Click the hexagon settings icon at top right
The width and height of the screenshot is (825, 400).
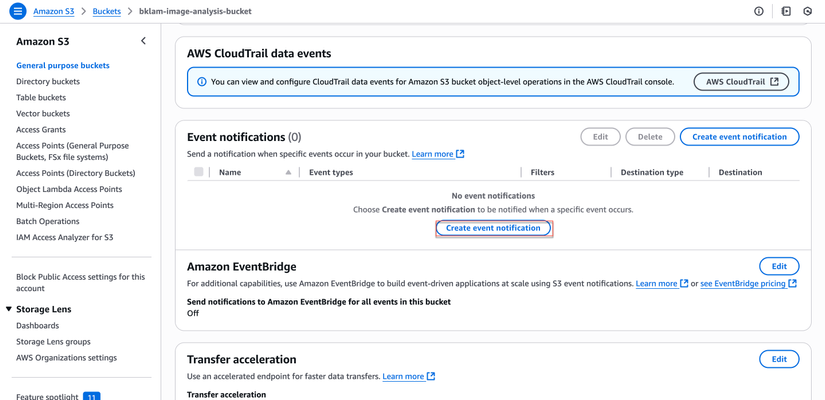click(x=808, y=11)
